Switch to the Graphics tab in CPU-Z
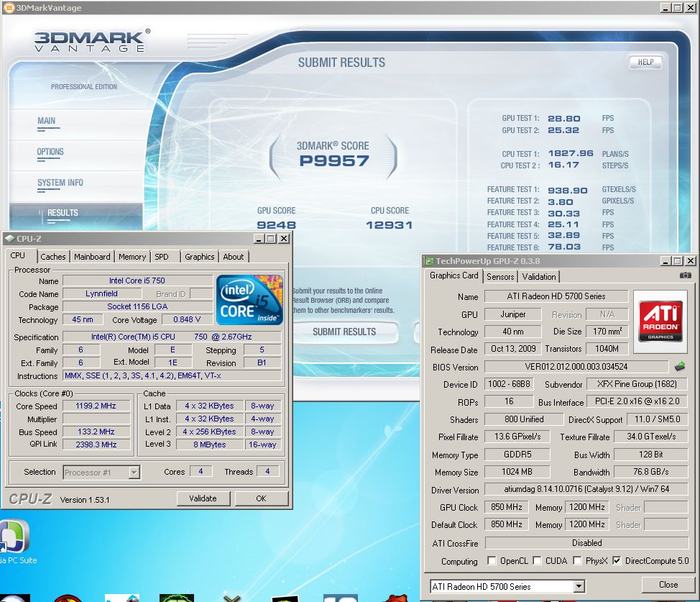Viewport: 700px width, 602px height. tap(200, 257)
